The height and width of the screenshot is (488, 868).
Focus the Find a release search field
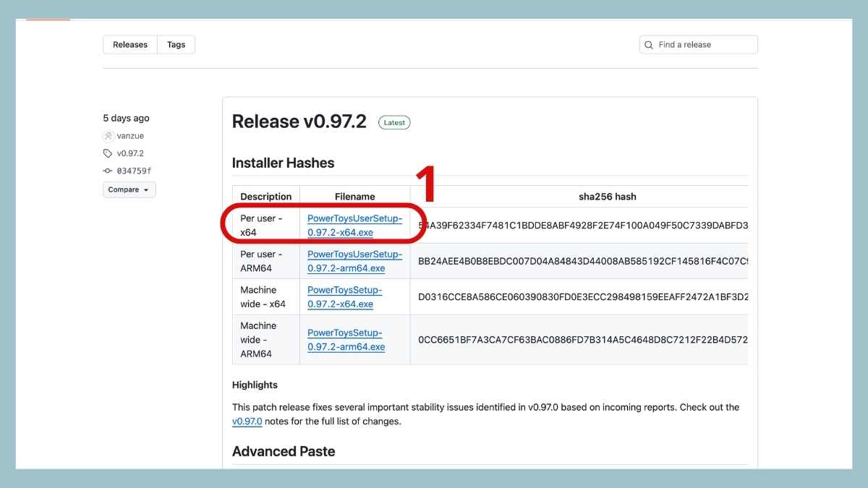(x=699, y=45)
